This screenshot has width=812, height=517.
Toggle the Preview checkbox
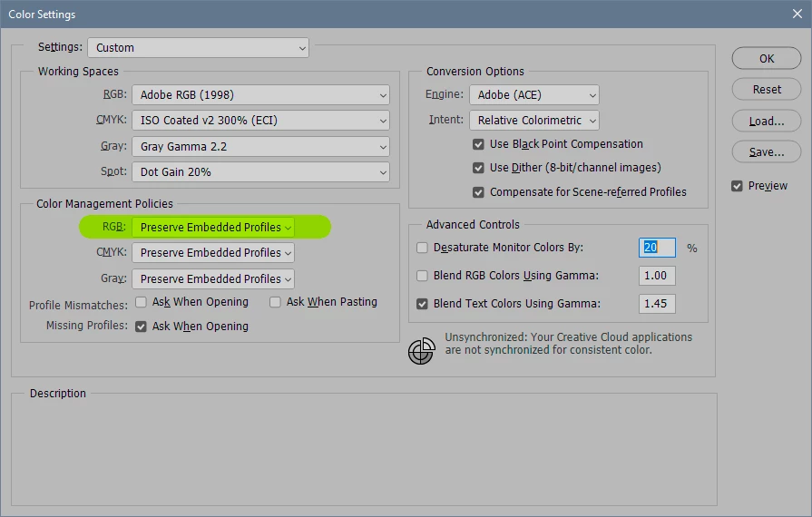tap(737, 186)
